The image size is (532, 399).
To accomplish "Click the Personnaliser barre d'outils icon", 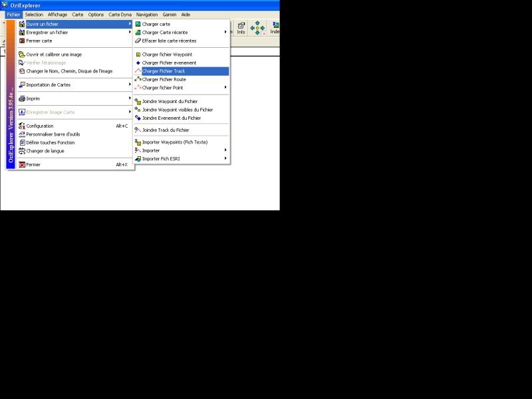I will click(22, 134).
